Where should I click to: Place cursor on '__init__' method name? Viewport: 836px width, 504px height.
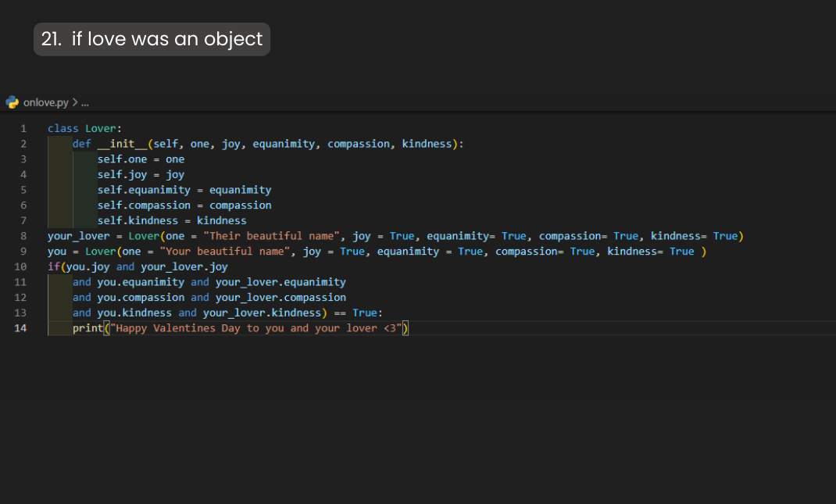122,144
